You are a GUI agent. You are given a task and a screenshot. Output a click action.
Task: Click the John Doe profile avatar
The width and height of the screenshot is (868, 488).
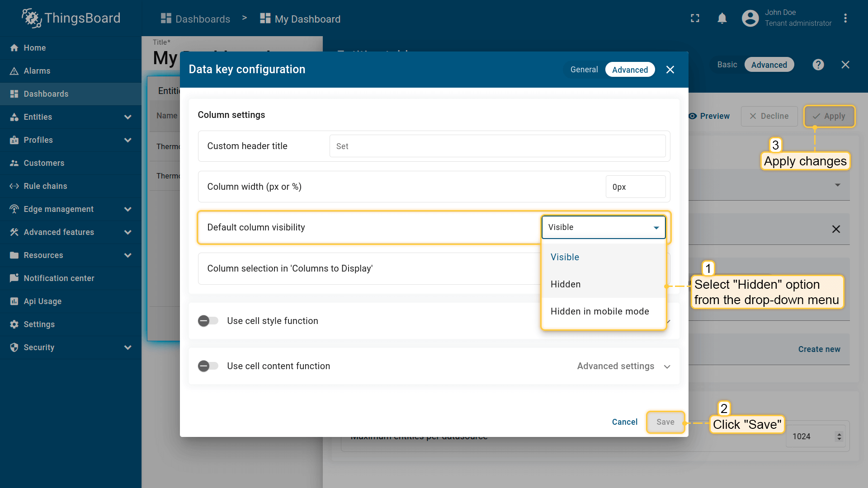pos(750,19)
